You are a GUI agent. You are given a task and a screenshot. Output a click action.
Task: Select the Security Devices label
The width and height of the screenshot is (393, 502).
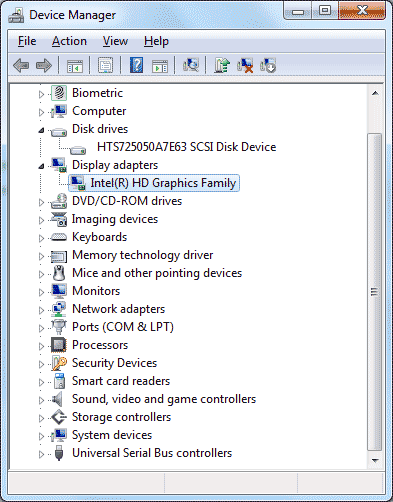pos(114,363)
